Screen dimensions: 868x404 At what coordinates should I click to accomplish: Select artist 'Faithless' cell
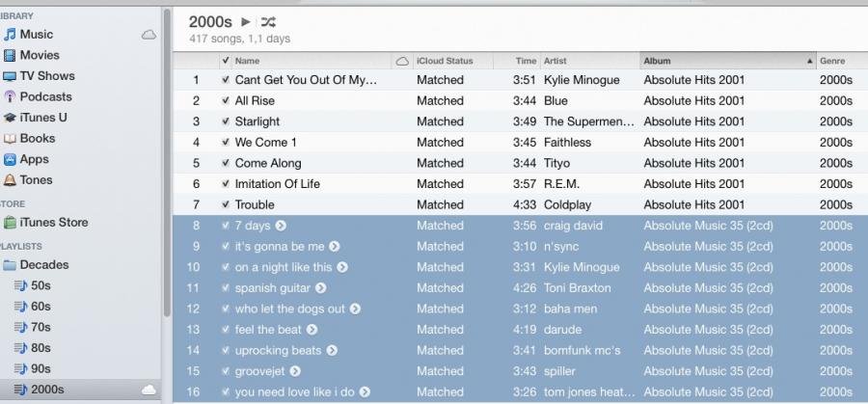pos(567,143)
